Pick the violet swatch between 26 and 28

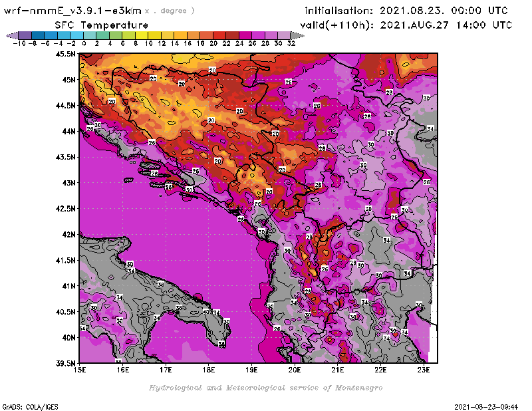[258, 35]
